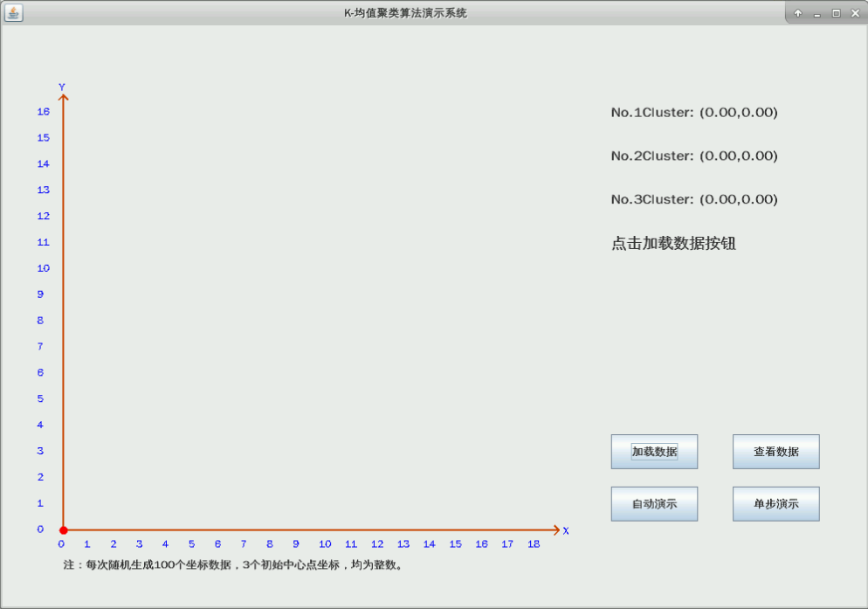This screenshot has height=609, width=868.
Task: Click the No.1Cluster coordinate label
Action: point(693,113)
